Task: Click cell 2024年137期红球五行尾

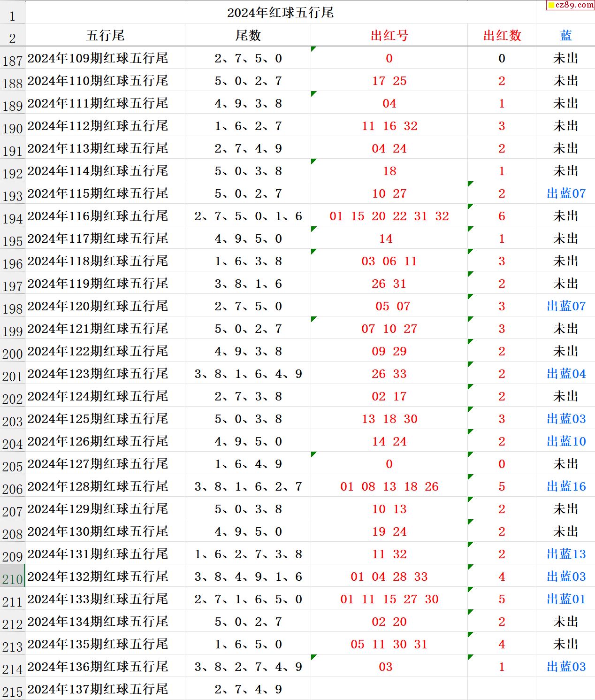Action: [x=105, y=689]
